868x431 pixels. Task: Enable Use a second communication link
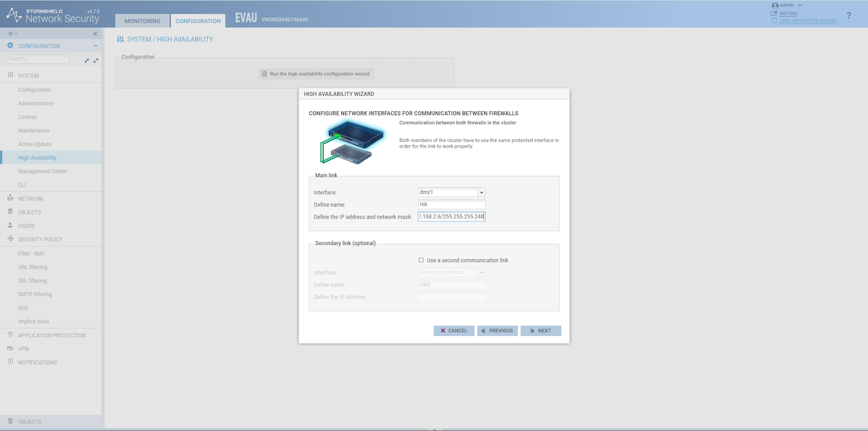(x=422, y=260)
